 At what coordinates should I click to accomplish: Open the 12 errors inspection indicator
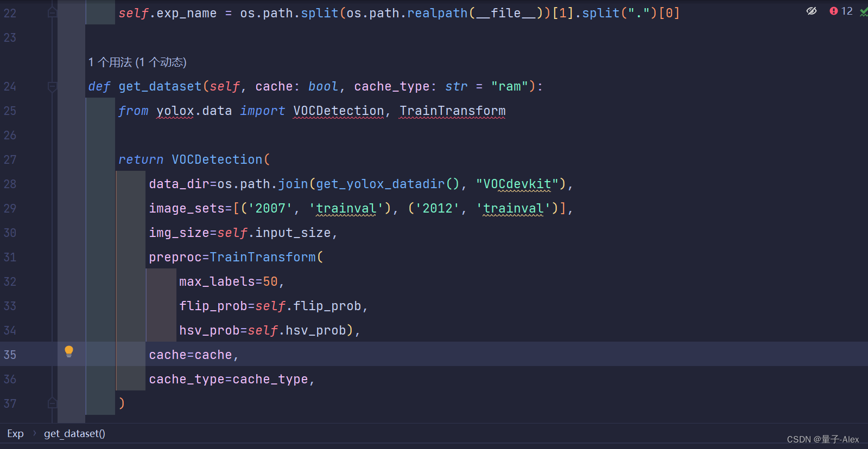(x=841, y=11)
